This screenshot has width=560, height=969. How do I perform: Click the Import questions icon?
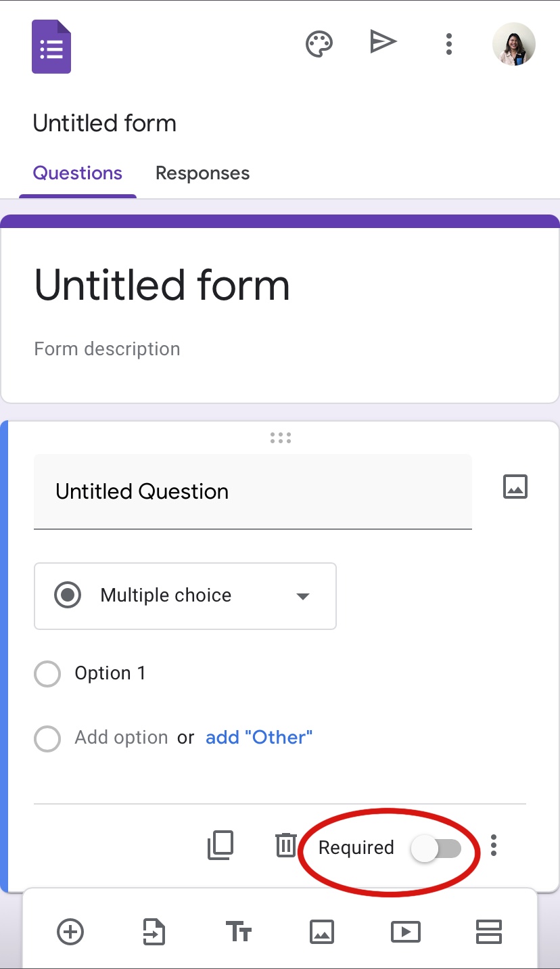pos(154,932)
